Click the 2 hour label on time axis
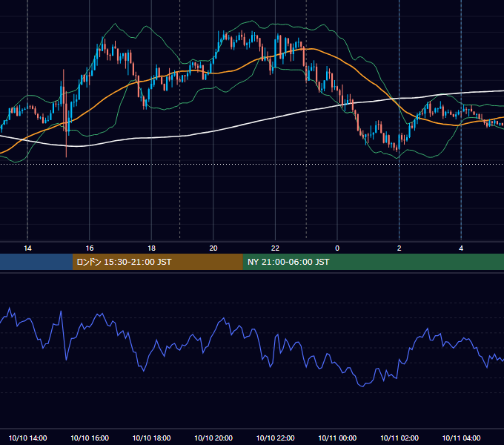Image resolution: width=504 pixels, height=445 pixels. pyautogui.click(x=399, y=248)
